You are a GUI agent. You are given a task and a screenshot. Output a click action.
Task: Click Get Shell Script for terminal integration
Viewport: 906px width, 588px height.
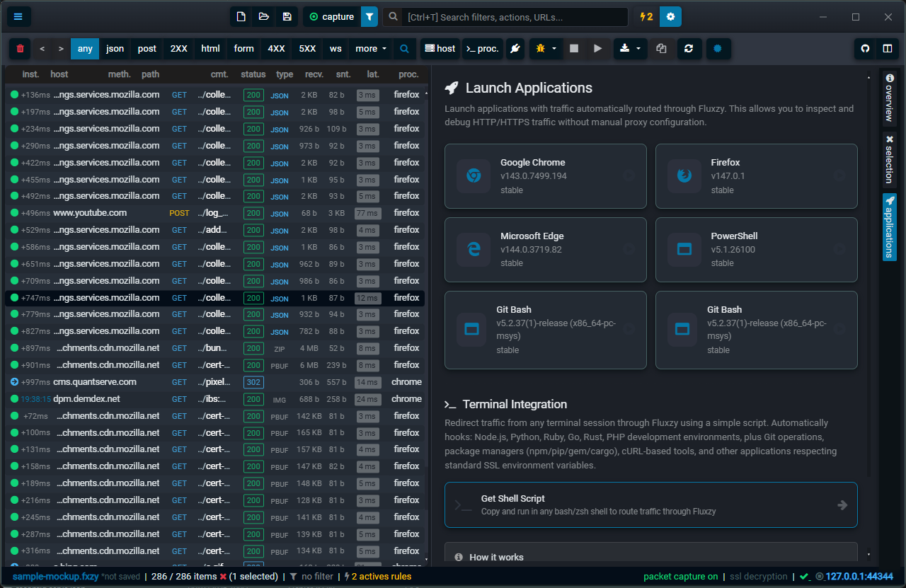pyautogui.click(x=650, y=505)
